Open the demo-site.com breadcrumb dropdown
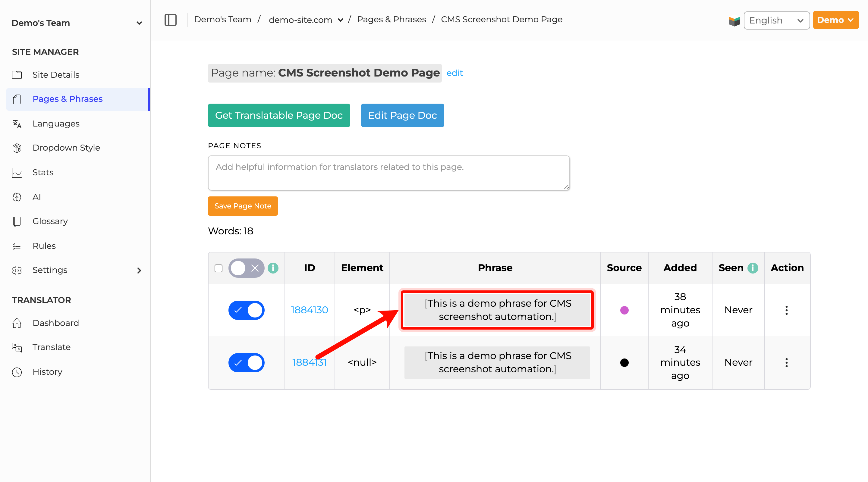The height and width of the screenshot is (482, 868). click(x=306, y=20)
